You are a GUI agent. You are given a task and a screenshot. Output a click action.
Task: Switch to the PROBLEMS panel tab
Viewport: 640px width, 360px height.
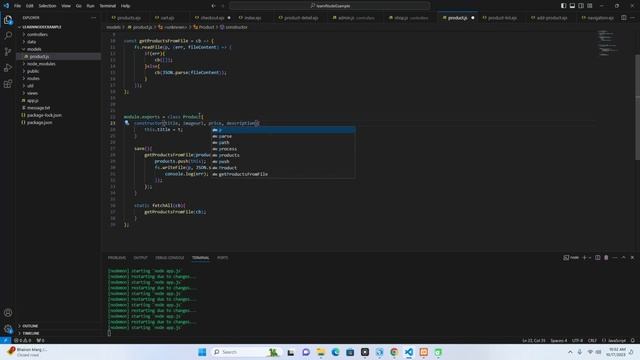(117, 258)
